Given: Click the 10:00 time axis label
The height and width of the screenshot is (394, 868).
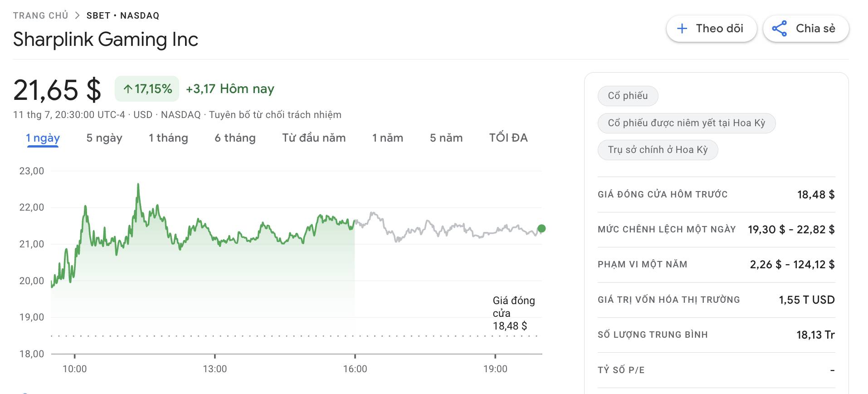Looking at the screenshot, I should pos(74,369).
